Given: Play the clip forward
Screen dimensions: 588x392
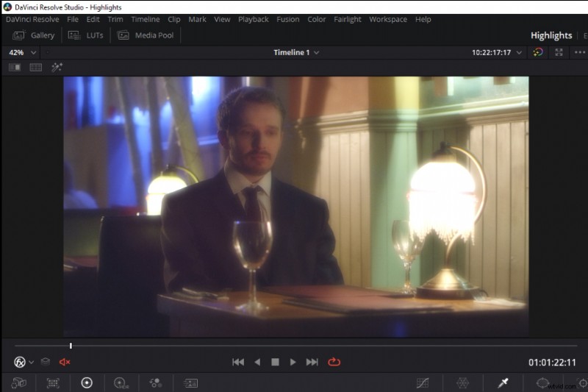Looking at the screenshot, I should pyautogui.click(x=293, y=362).
